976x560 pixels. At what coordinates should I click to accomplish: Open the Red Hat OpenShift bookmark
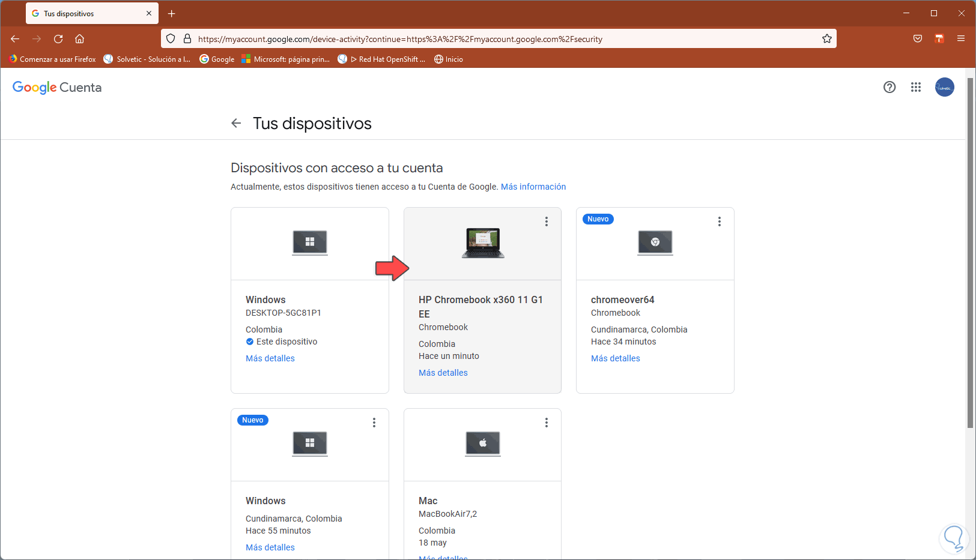click(381, 59)
